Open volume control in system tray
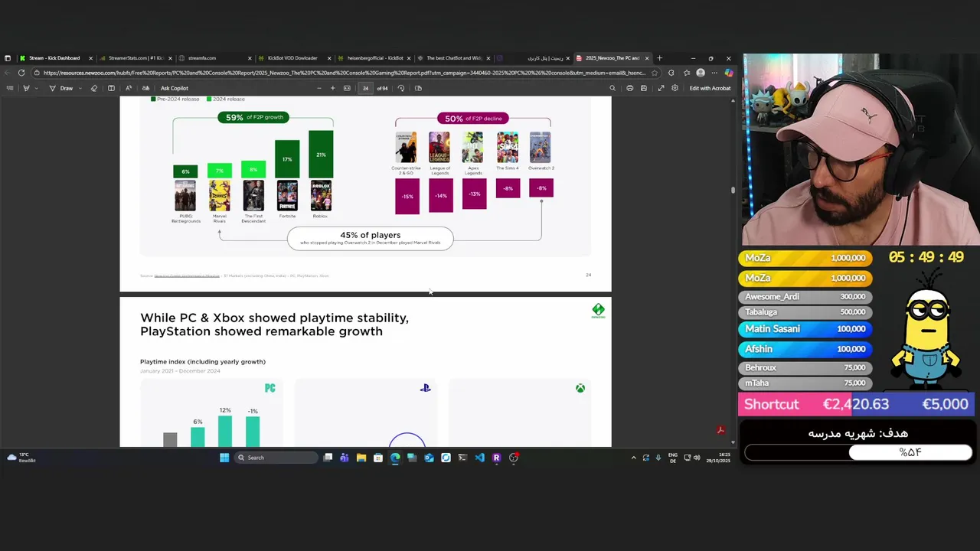 pyautogui.click(x=697, y=458)
